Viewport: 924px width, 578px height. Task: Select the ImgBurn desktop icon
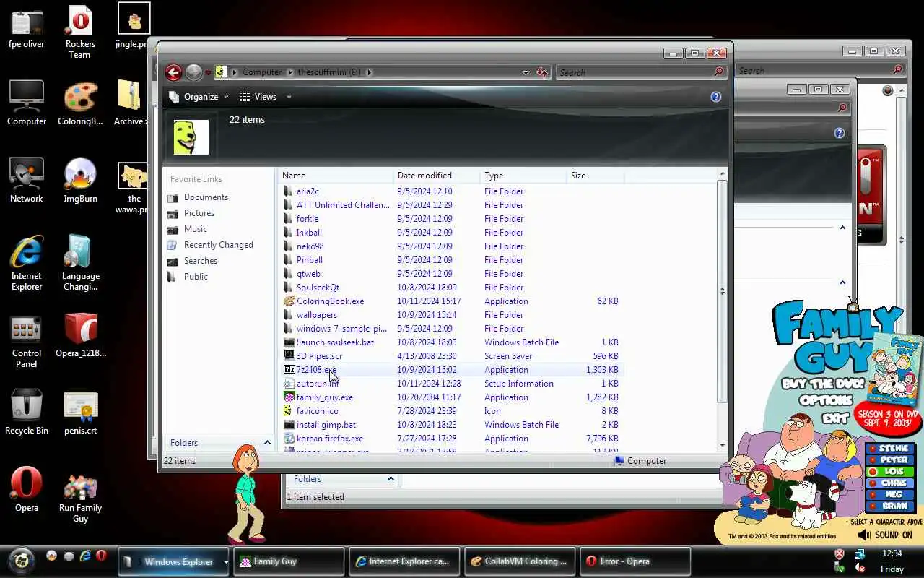[x=80, y=181]
